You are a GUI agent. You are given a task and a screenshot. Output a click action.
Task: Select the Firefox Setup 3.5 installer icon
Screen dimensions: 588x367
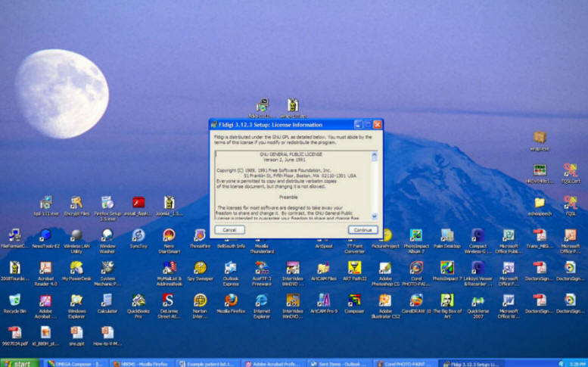107,208
